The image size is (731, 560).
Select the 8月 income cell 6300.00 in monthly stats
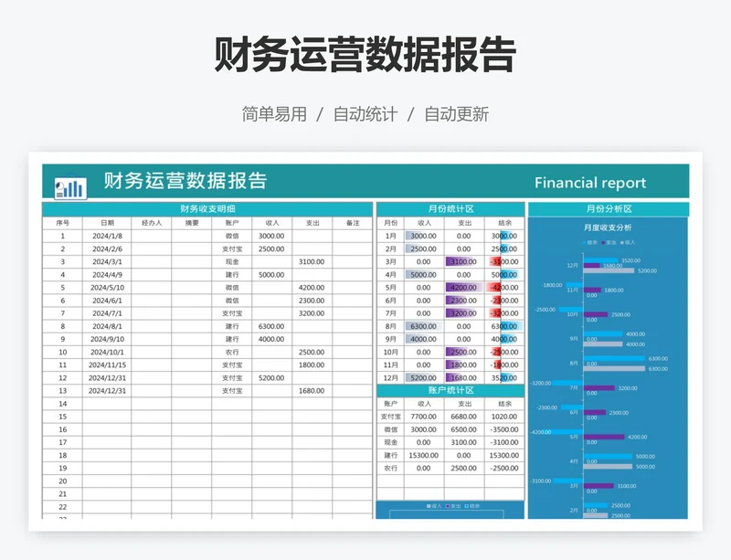424,326
